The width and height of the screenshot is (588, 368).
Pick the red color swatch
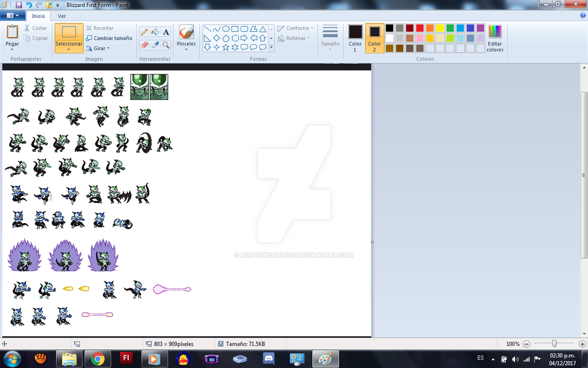[420, 28]
